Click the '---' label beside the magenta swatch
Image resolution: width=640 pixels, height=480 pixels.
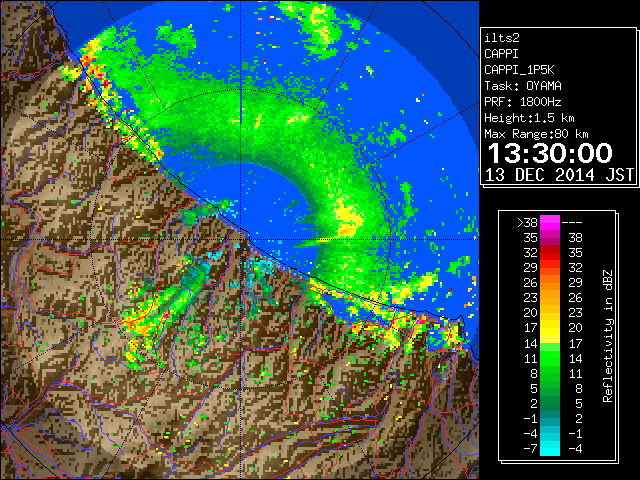pyautogui.click(x=572, y=223)
